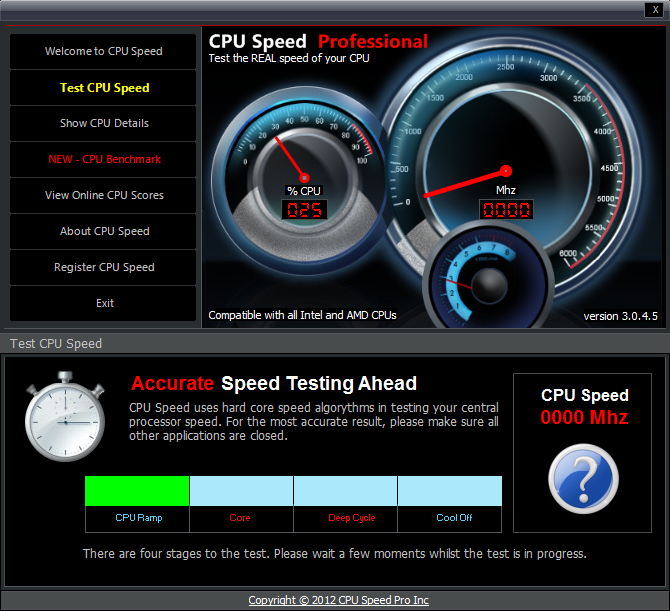Click the red 0000 Mhz result text
Viewport: 670px width, 611px height.
tap(584, 417)
